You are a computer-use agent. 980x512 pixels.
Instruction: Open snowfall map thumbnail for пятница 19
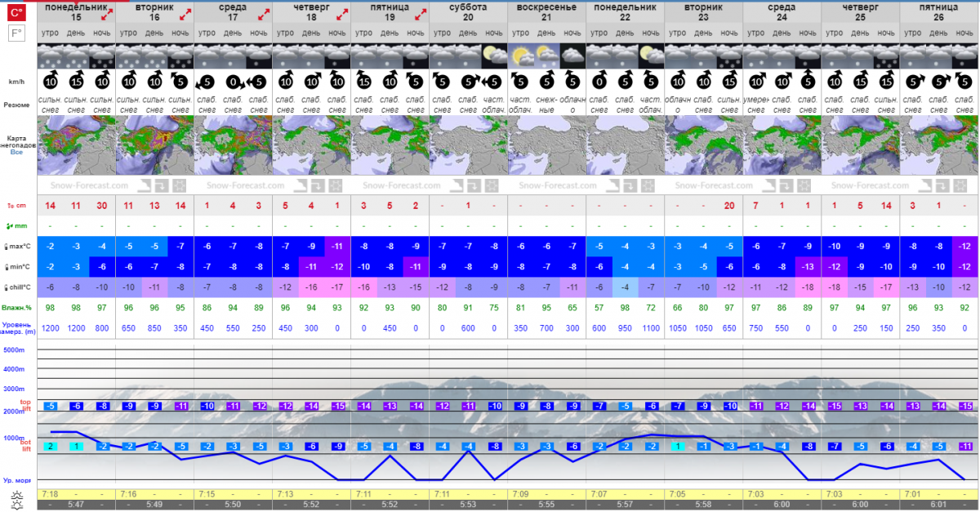[390, 145]
